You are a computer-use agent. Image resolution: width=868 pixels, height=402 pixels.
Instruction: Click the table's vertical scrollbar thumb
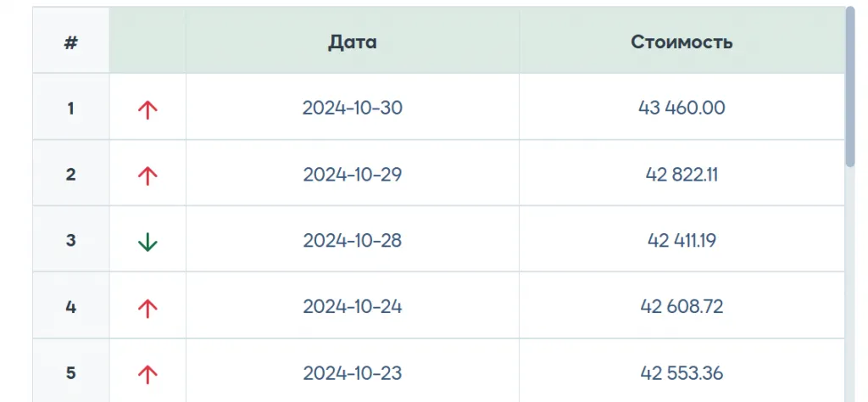point(850,85)
